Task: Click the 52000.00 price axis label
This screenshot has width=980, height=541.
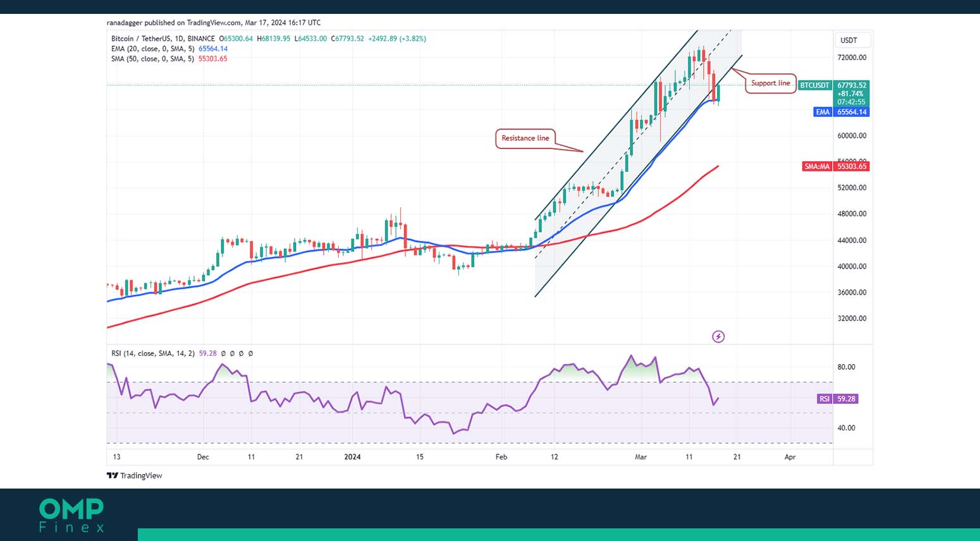Action: (x=852, y=188)
